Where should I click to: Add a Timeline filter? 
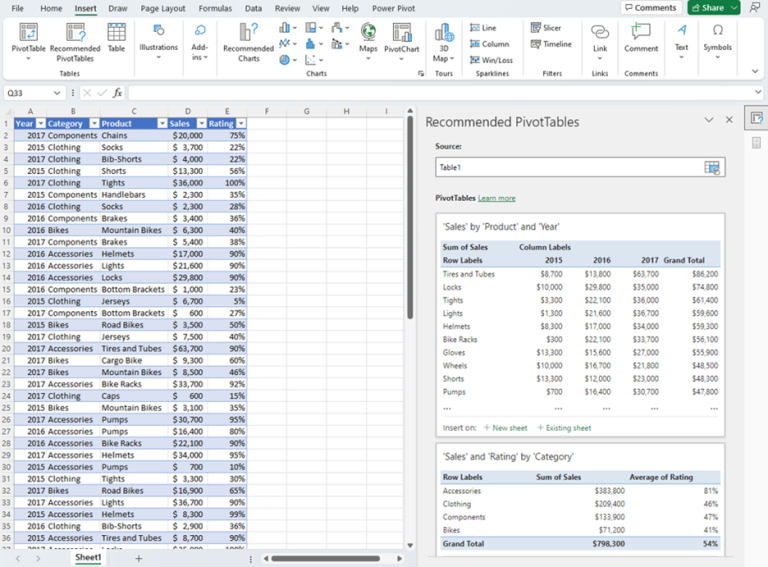click(x=551, y=44)
